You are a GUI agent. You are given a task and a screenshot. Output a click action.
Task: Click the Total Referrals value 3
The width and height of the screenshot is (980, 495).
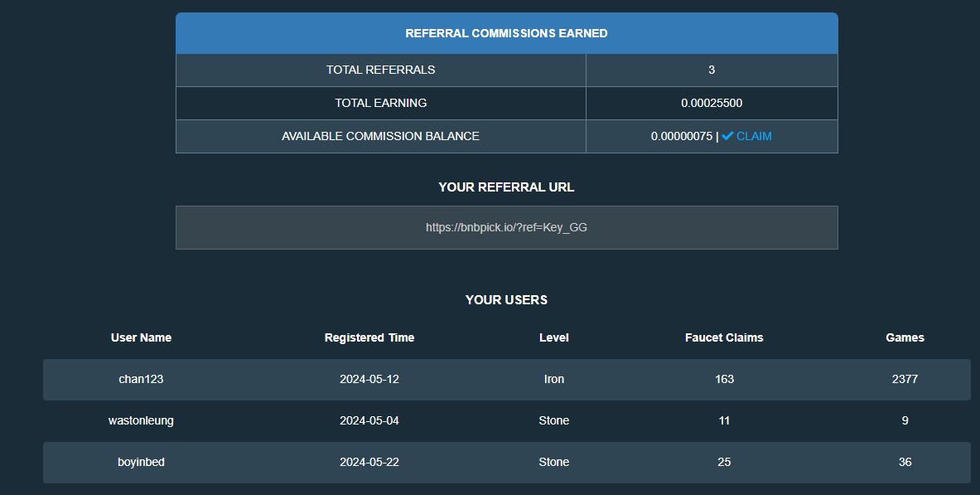click(712, 70)
